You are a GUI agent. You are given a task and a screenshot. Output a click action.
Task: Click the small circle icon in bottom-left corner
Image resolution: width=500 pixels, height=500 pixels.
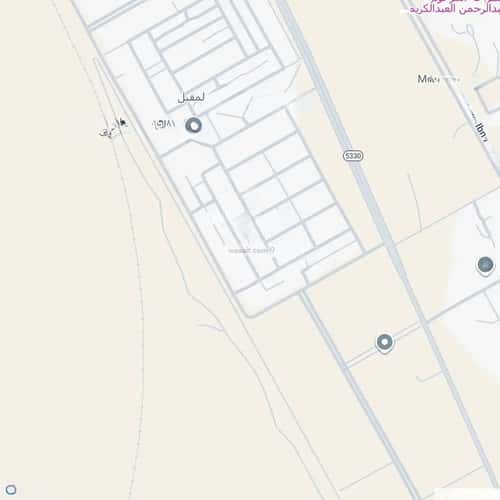(11, 489)
